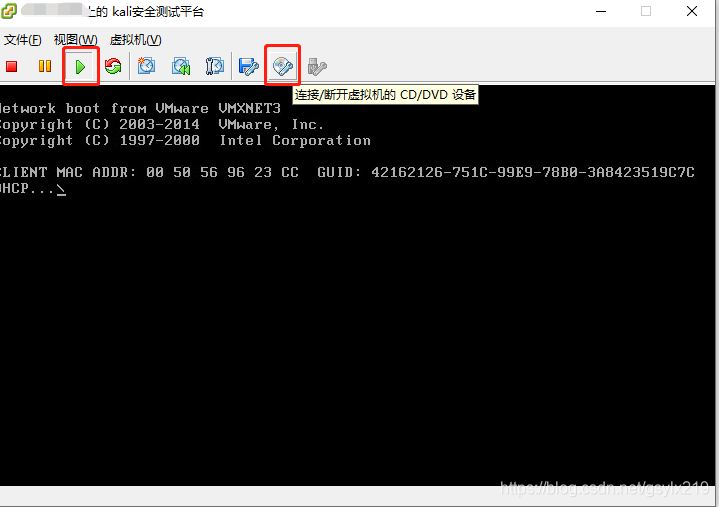Screen dimensions: 719x507
Task: Minimize the kali console window
Action: click(601, 11)
